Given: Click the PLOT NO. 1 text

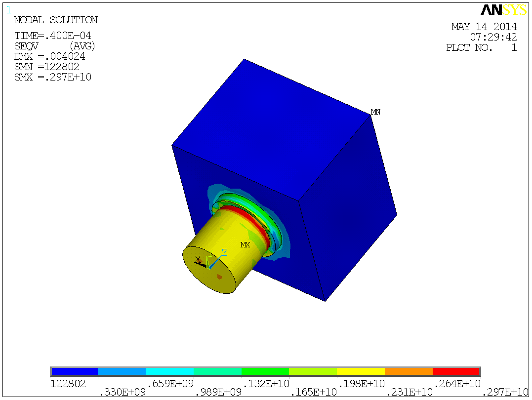Looking at the screenshot, I should click(482, 47).
